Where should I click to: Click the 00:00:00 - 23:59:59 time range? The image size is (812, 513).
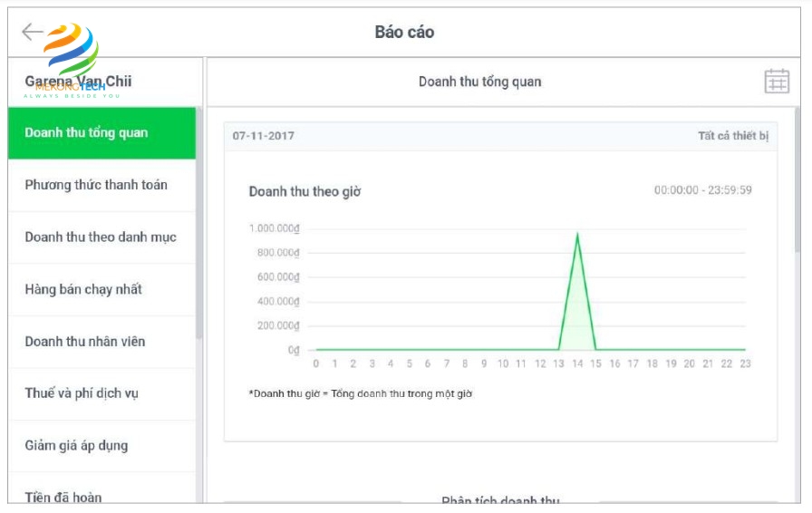[702, 190]
